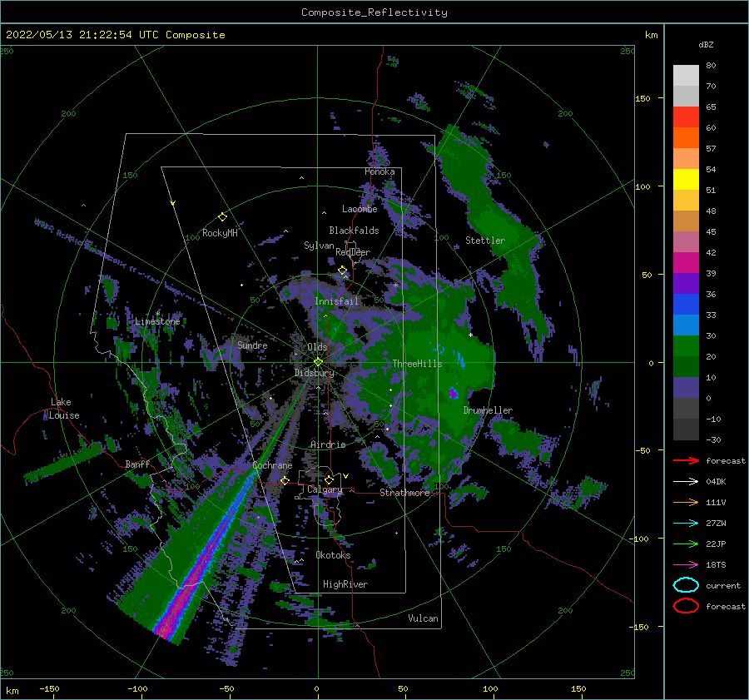This screenshot has width=749, height=700.
Task: Click the Lake Louise label
Action: (64, 409)
